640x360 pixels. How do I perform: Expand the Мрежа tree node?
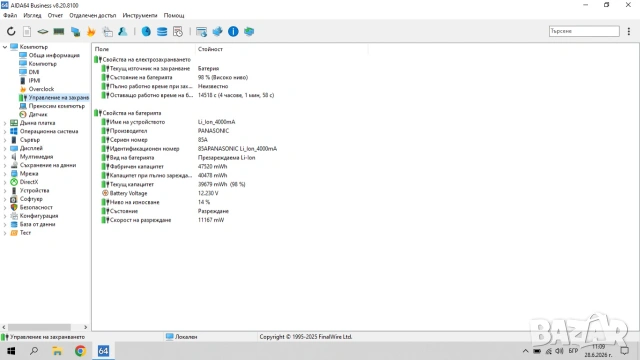coord(5,173)
